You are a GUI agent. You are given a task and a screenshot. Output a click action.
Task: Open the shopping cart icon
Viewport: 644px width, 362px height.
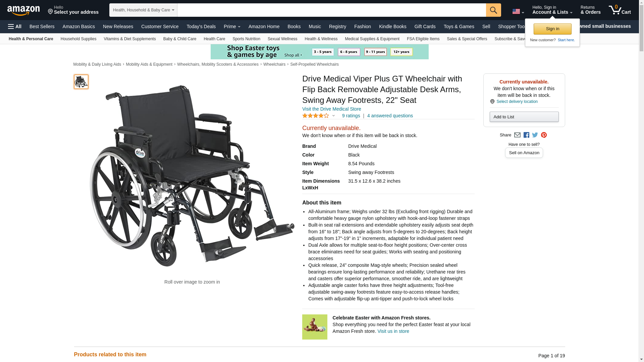coord(620,10)
